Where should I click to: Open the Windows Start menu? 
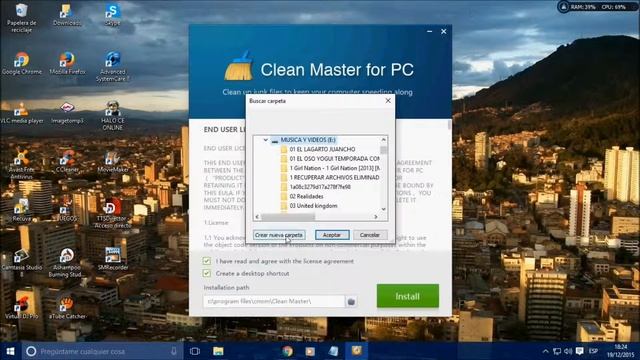(10, 351)
